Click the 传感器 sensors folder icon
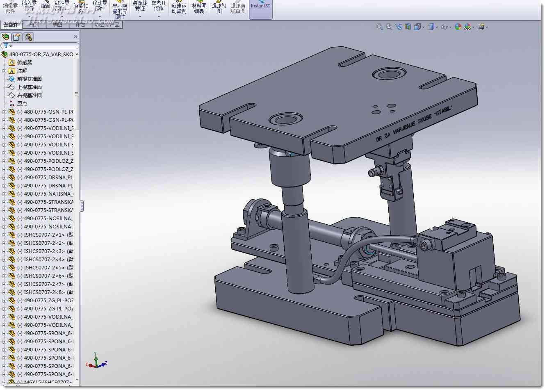The height and width of the screenshot is (392, 547). (x=12, y=63)
